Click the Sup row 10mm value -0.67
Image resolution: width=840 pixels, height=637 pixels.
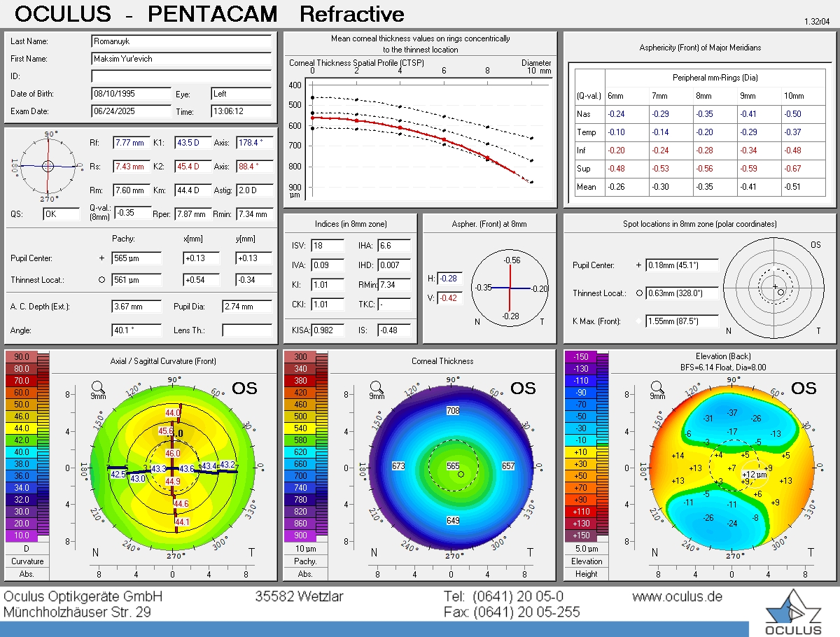tap(792, 169)
